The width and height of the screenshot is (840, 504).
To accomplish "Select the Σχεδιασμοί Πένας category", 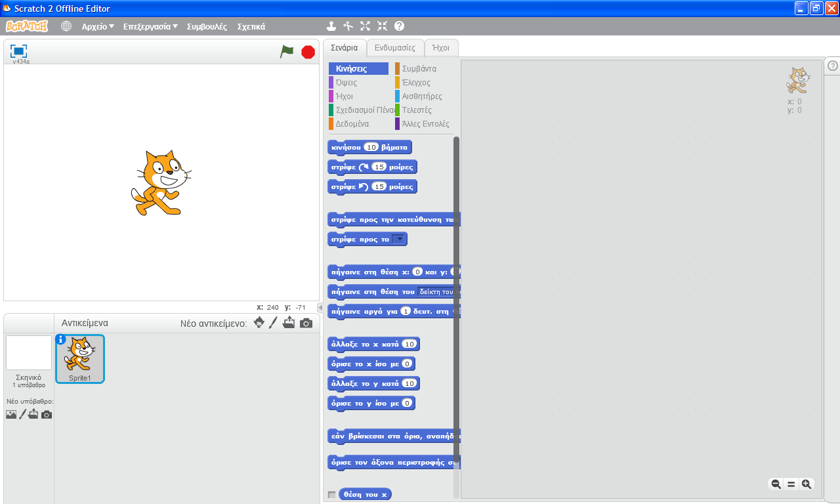I will (361, 110).
